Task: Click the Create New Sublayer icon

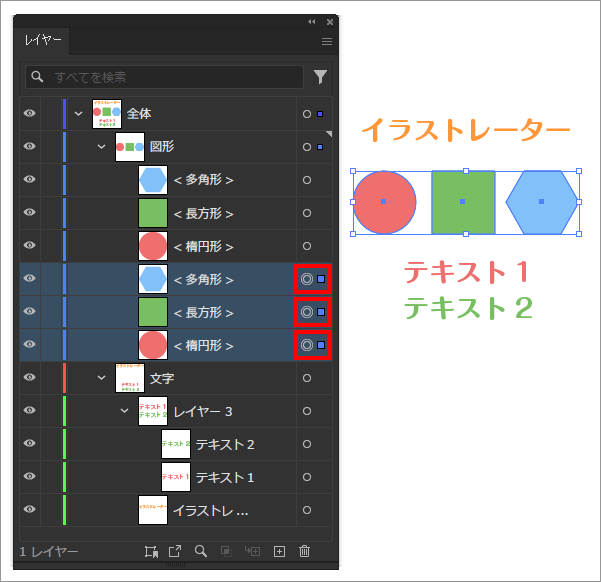Action: tap(253, 551)
